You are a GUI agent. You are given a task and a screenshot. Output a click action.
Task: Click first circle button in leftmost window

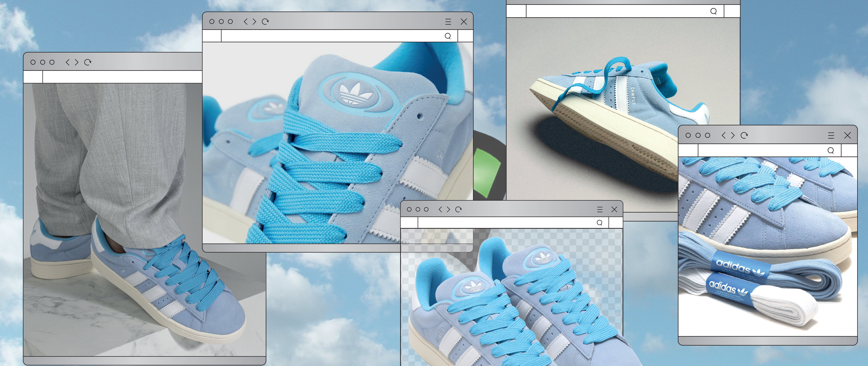[x=33, y=62]
